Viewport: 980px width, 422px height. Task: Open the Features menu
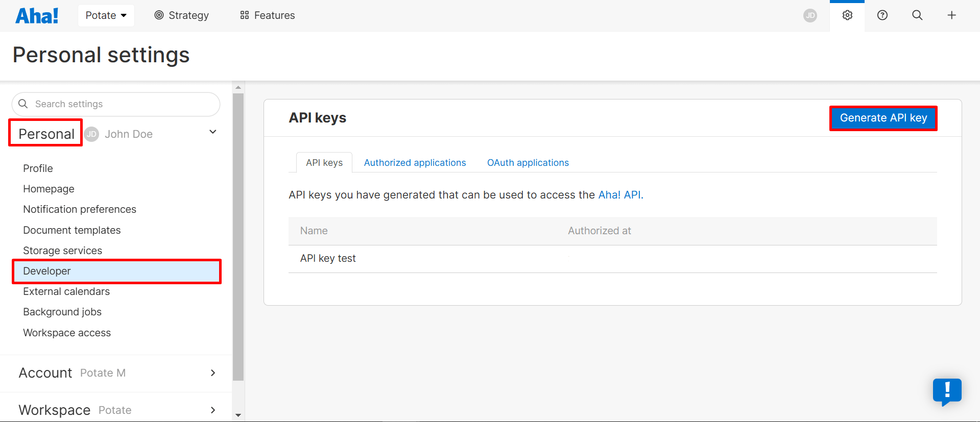[267, 15]
